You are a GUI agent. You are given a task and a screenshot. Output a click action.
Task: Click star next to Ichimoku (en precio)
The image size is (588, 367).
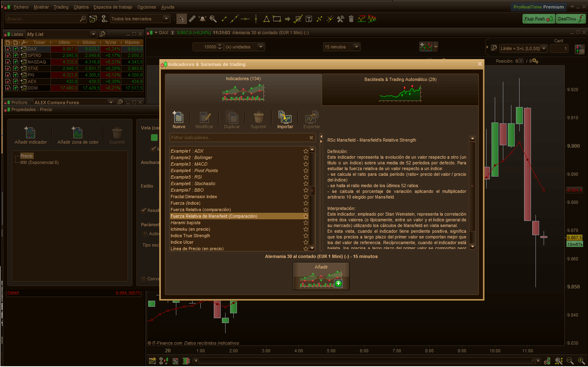tap(306, 229)
